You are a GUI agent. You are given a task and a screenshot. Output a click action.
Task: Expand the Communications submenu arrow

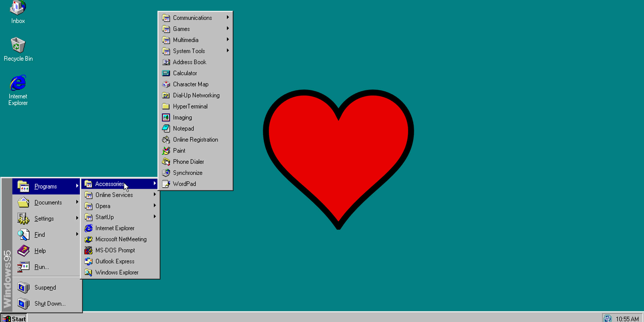pyautogui.click(x=228, y=17)
